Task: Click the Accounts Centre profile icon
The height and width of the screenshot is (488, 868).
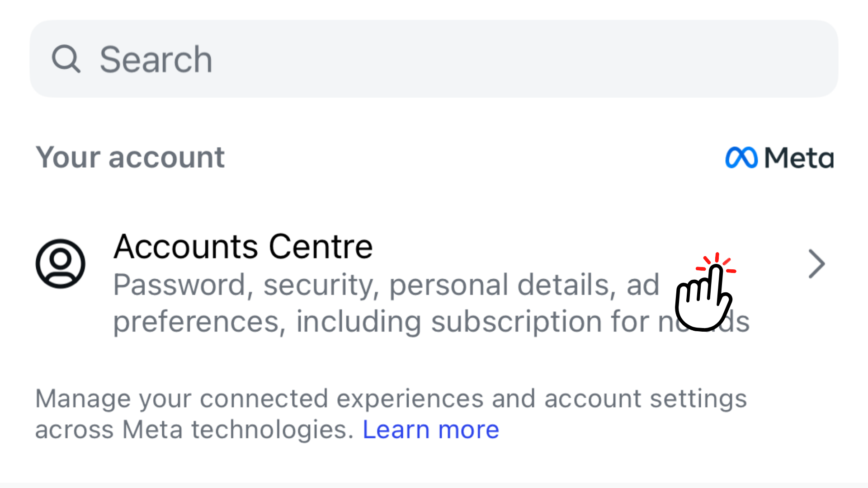Action: click(61, 263)
